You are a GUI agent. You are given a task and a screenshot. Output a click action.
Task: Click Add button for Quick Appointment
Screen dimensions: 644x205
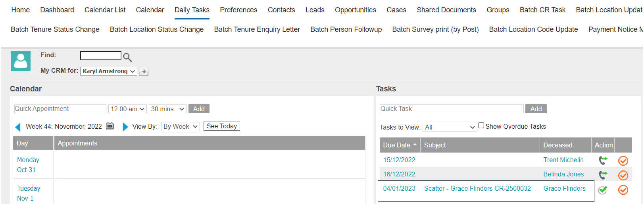click(199, 109)
